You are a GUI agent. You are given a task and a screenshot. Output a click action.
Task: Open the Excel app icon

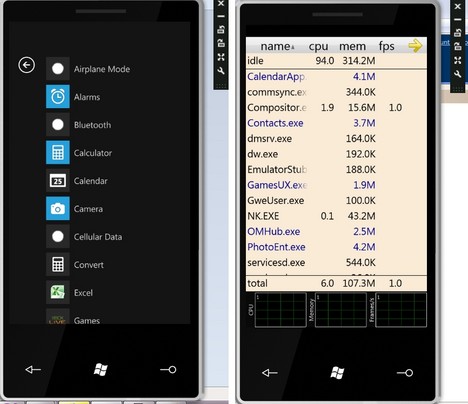point(58,292)
